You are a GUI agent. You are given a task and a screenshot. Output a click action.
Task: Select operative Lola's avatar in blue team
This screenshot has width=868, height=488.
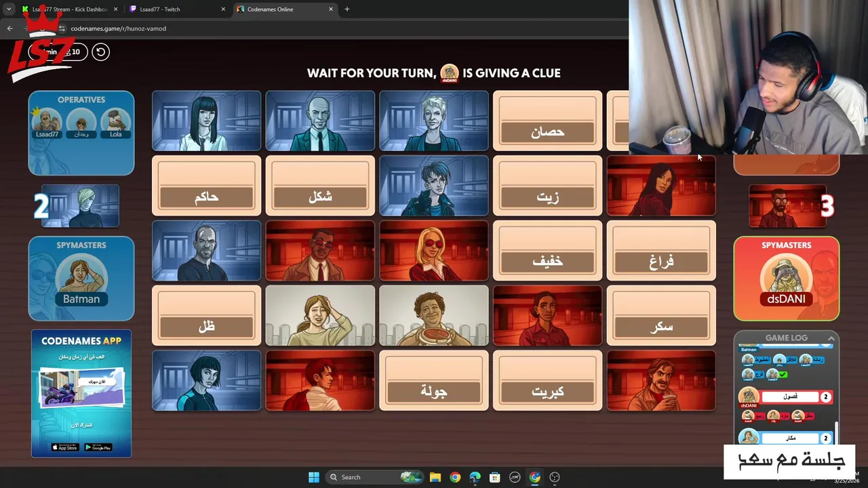point(116,121)
